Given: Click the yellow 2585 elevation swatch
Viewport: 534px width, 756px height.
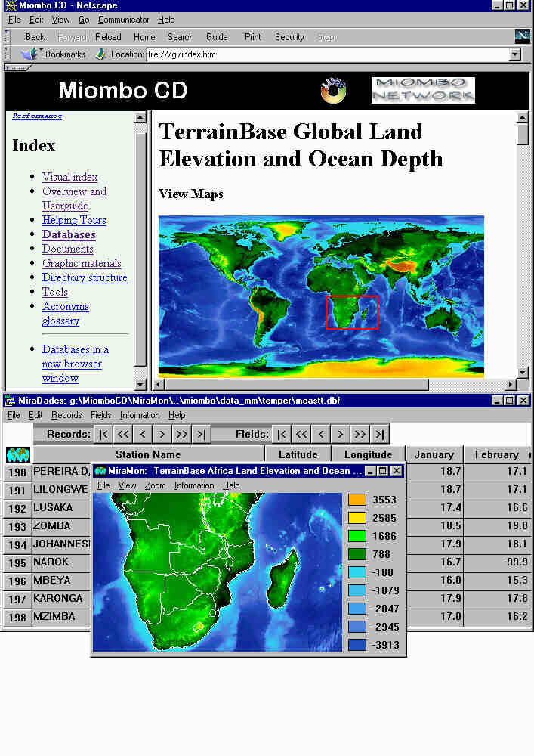Looking at the screenshot, I should (357, 518).
